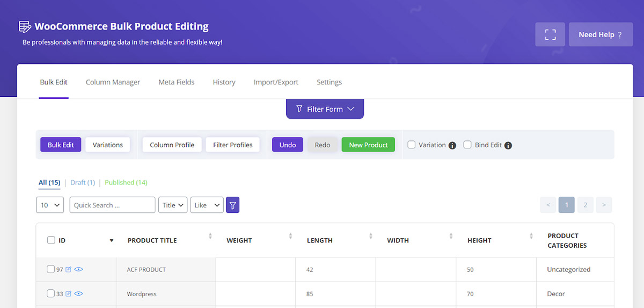This screenshot has width=644, height=308.
Task: Enable the Bind Edit checkbox
Action: pos(467,145)
